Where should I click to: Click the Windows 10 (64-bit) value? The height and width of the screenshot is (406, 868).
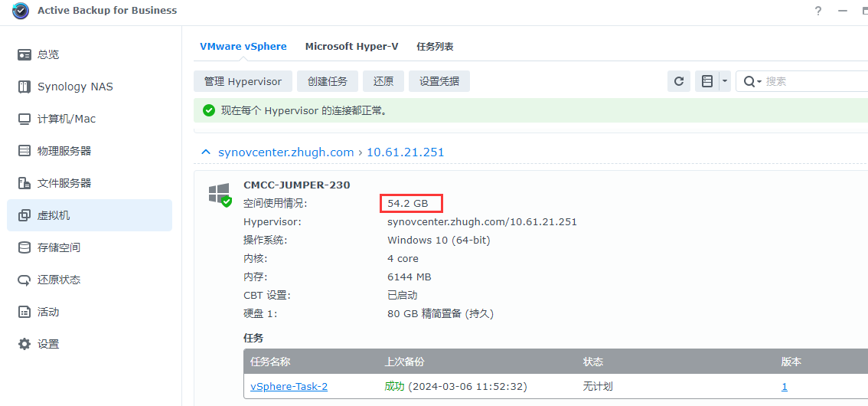pyautogui.click(x=439, y=241)
